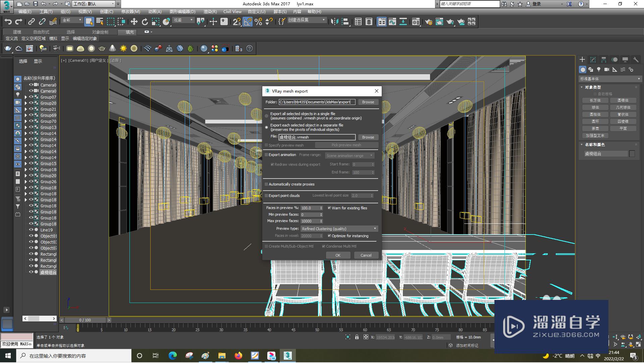Click the Faces in preview % value field

[x=310, y=208]
